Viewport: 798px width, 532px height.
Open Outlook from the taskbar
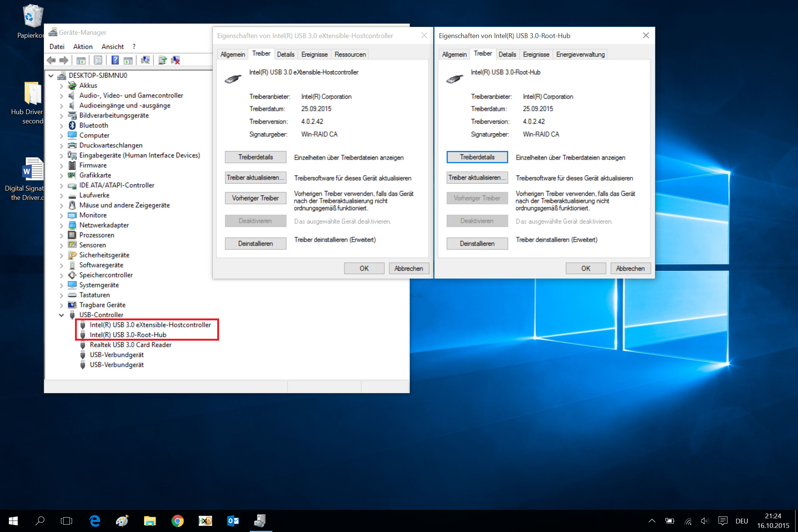tap(233, 521)
